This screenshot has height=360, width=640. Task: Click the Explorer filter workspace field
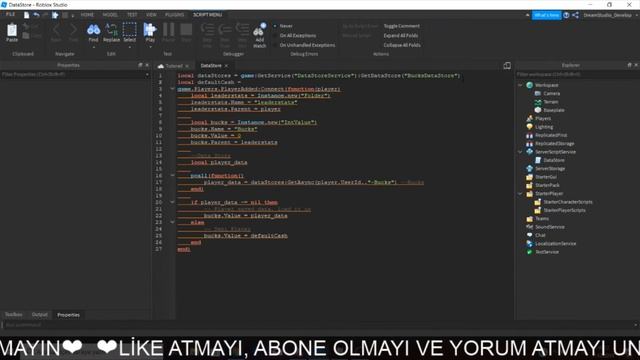577,75
